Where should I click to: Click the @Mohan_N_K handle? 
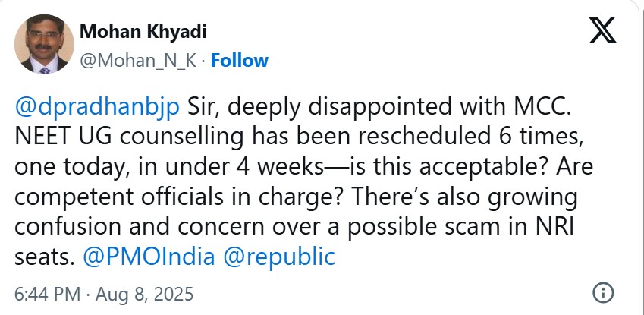pyautogui.click(x=140, y=60)
